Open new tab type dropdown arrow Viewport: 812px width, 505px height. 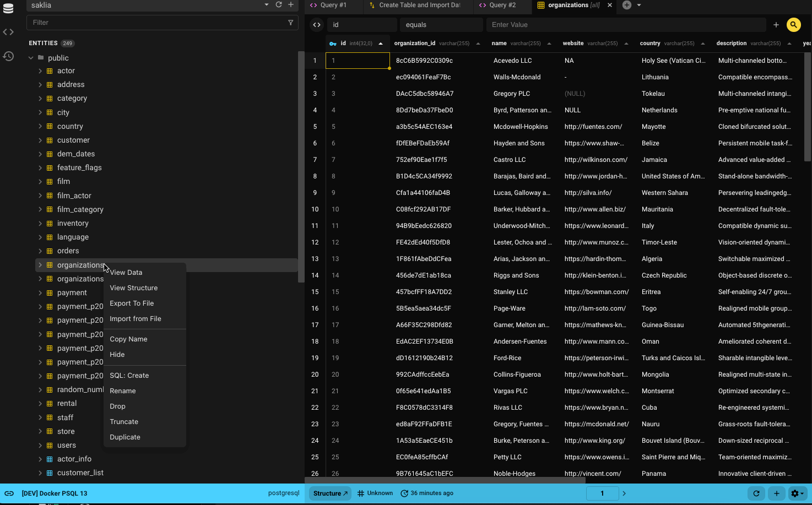click(x=639, y=5)
